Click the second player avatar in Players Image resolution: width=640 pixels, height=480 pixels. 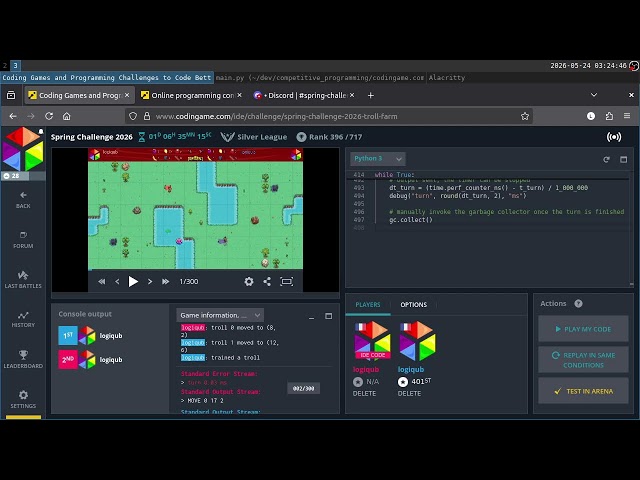[x=417, y=341]
